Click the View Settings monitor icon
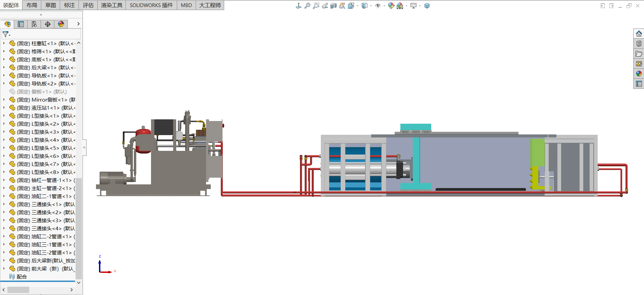This screenshot has width=644, height=295. pos(413,6)
